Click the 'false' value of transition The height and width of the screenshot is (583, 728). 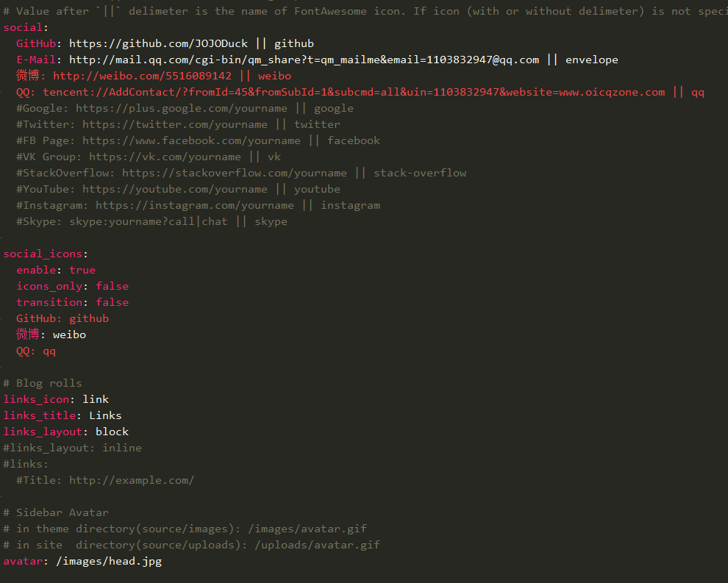click(x=112, y=302)
